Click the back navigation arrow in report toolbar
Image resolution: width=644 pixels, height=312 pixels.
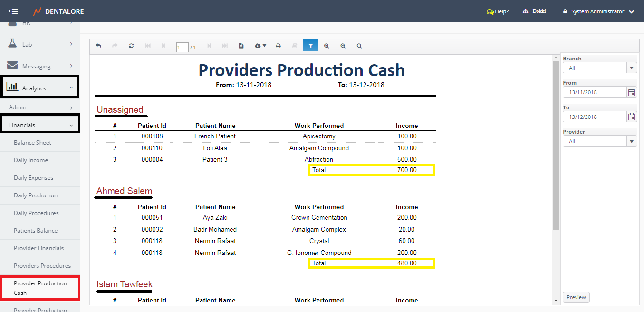pyautogui.click(x=98, y=46)
